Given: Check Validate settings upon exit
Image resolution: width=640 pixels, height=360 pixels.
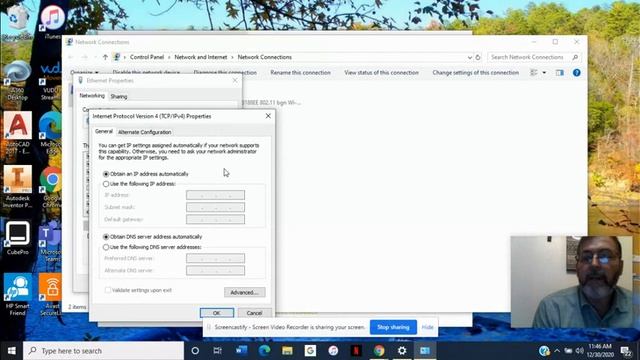Looking at the screenshot, I should click(x=108, y=290).
